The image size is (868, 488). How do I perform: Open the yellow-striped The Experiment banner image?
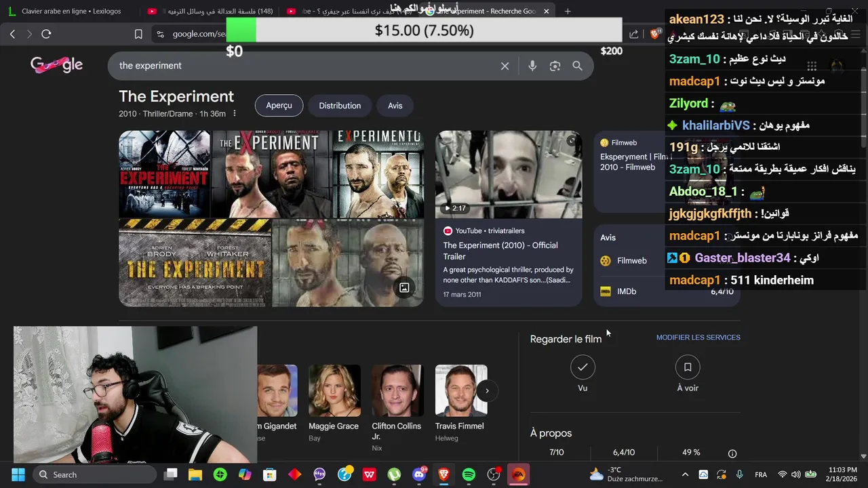pyautogui.click(x=195, y=263)
